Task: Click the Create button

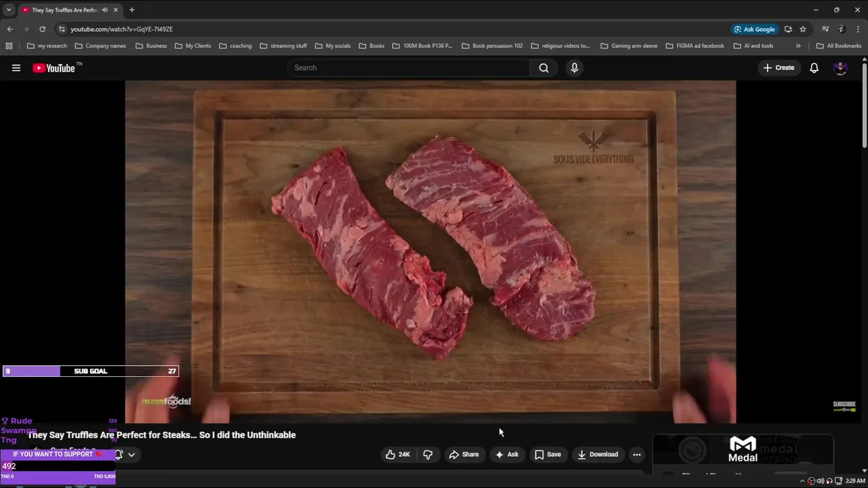Action: 778,68
